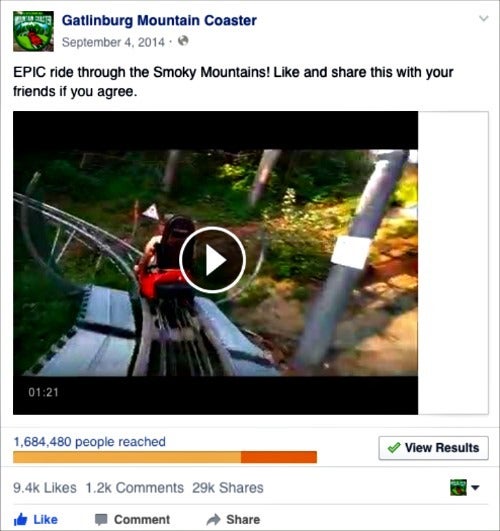The image size is (500, 531).
Task: View the 9.4k Likes list
Action: [45, 488]
